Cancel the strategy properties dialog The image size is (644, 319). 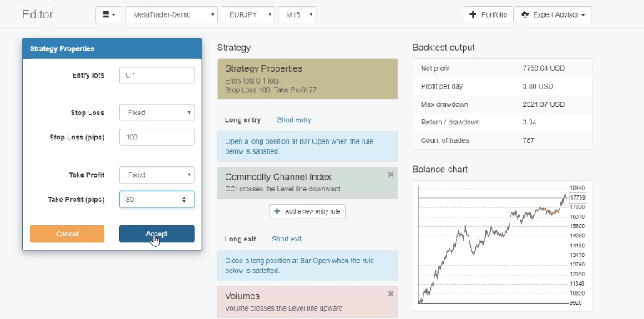[x=67, y=234]
